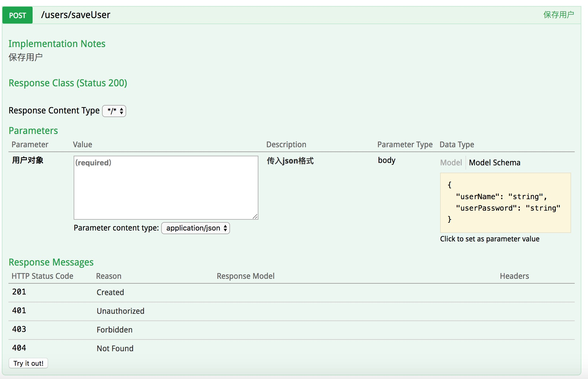Click the Unauthorized reason text
Image resolution: width=588 pixels, height=379 pixels.
(120, 311)
